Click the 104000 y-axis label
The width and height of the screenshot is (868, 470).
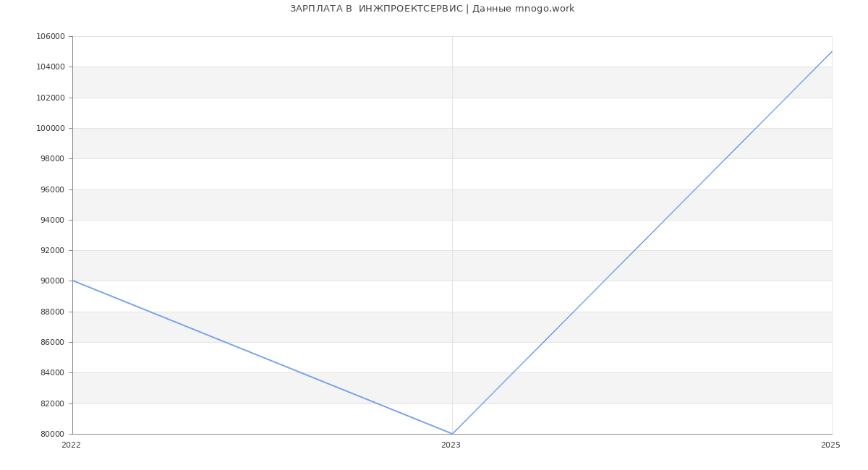point(51,67)
